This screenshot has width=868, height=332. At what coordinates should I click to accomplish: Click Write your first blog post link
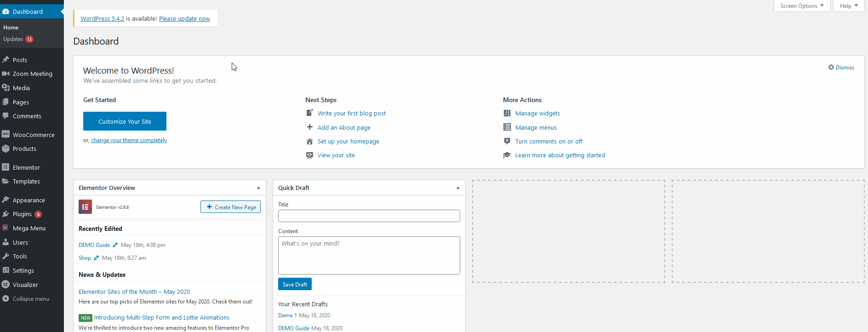coord(352,114)
